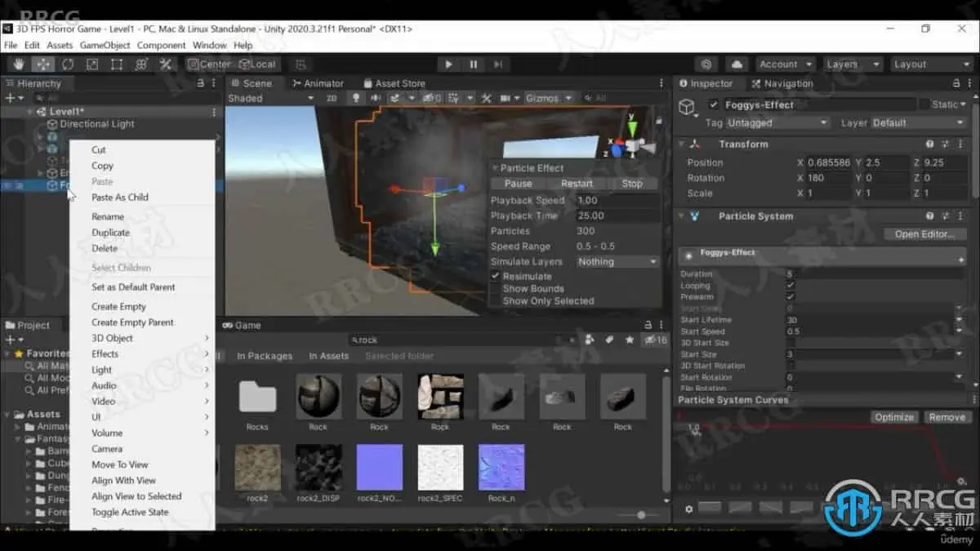Choose Duplicate from the context menu
980x551 pixels.
point(110,233)
